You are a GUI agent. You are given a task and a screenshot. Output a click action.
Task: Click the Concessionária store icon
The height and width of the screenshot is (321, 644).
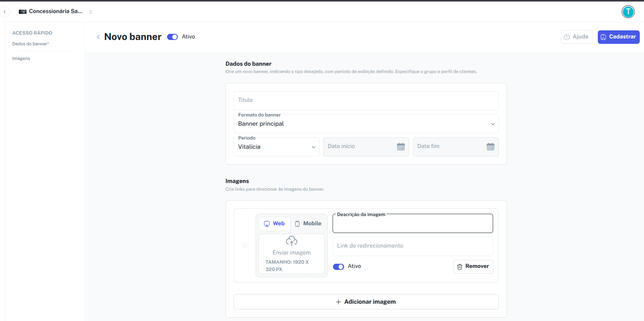[23, 12]
